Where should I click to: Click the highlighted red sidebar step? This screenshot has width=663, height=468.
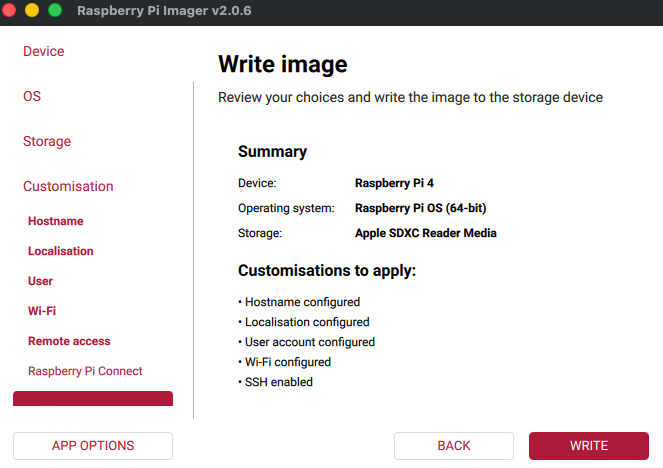pyautogui.click(x=93, y=399)
